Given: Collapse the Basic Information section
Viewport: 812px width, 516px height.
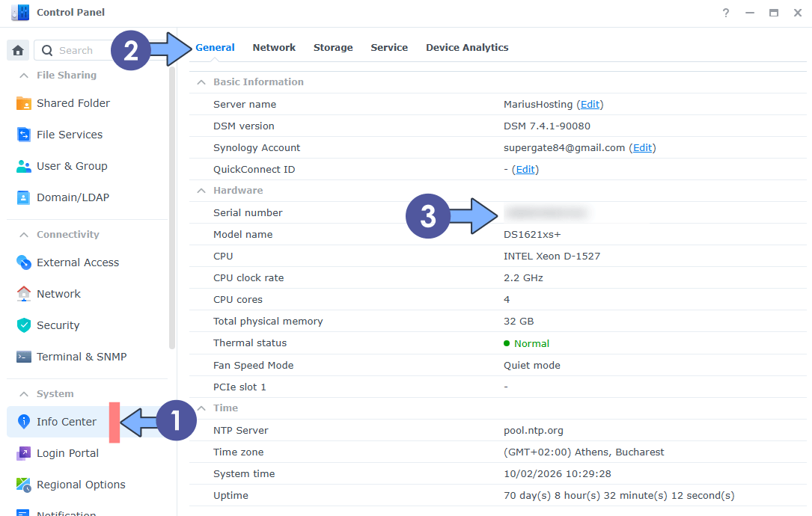Looking at the screenshot, I should click(201, 82).
